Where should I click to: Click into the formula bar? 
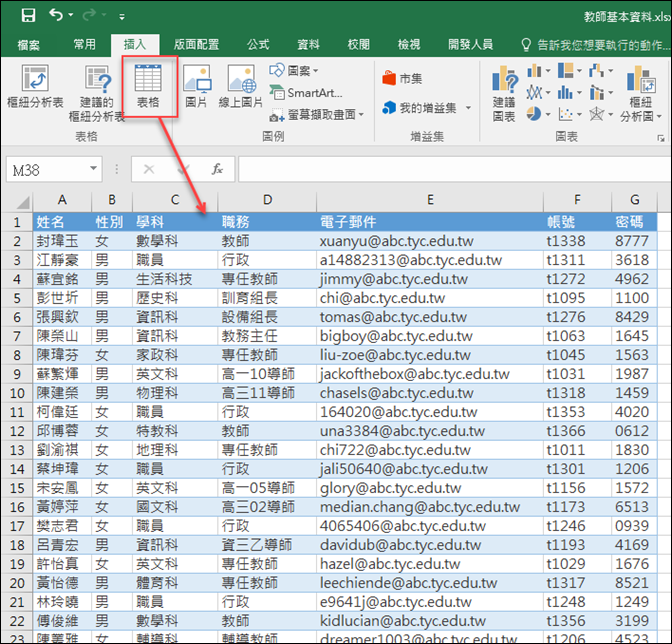pyautogui.click(x=454, y=170)
